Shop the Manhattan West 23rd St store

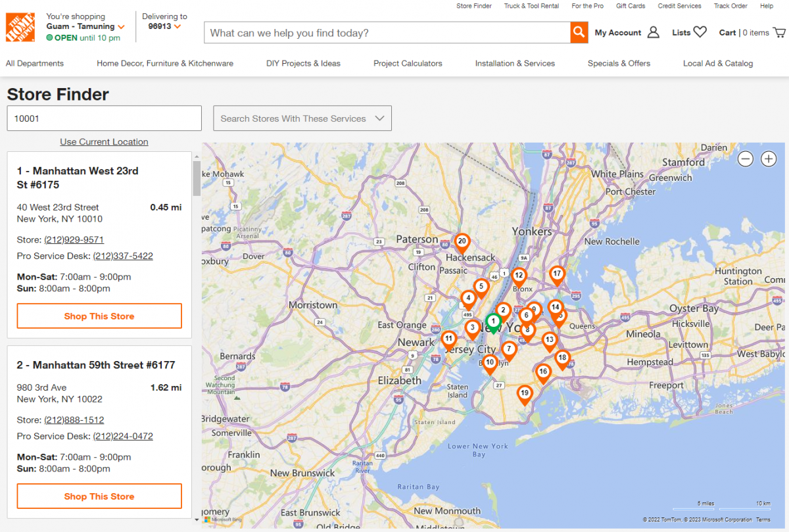tap(99, 316)
